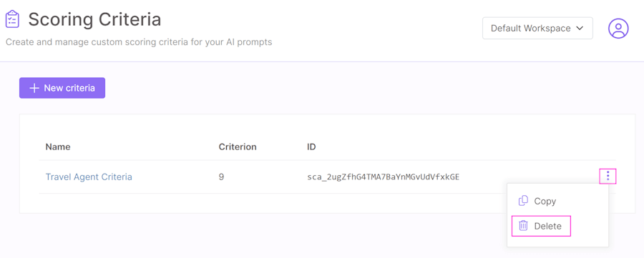644x258 pixels.
Task: Click the Scoring Criteria clipboard icon
Action: [x=12, y=19]
